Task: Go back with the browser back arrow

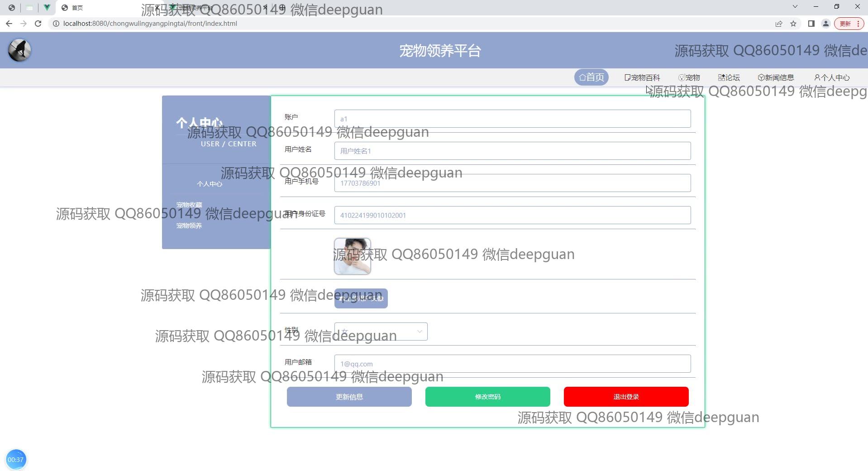Action: (9, 24)
